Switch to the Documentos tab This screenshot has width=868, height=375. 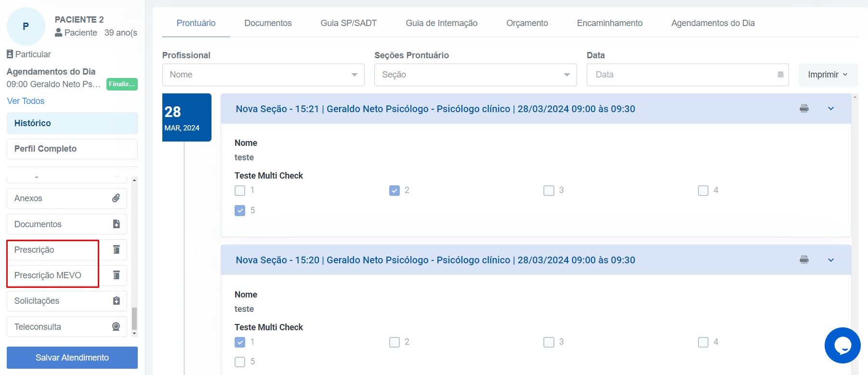click(268, 23)
